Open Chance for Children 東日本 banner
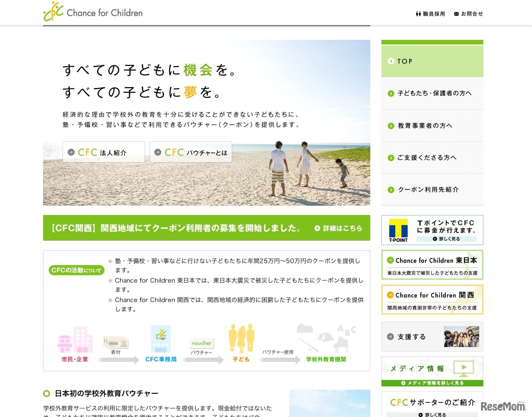Image resolution: width=532 pixels, height=417 pixels. click(x=432, y=265)
